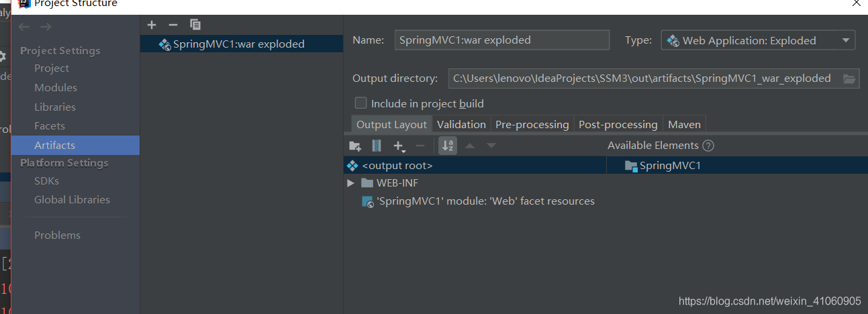Image resolution: width=868 pixels, height=314 pixels.
Task: Click the Platform Settings heading
Action: coord(64,163)
